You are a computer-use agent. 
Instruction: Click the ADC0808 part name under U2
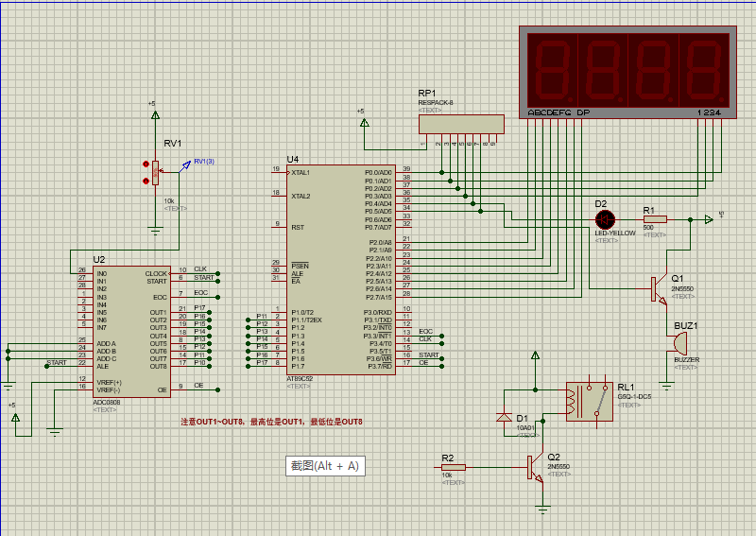107,403
